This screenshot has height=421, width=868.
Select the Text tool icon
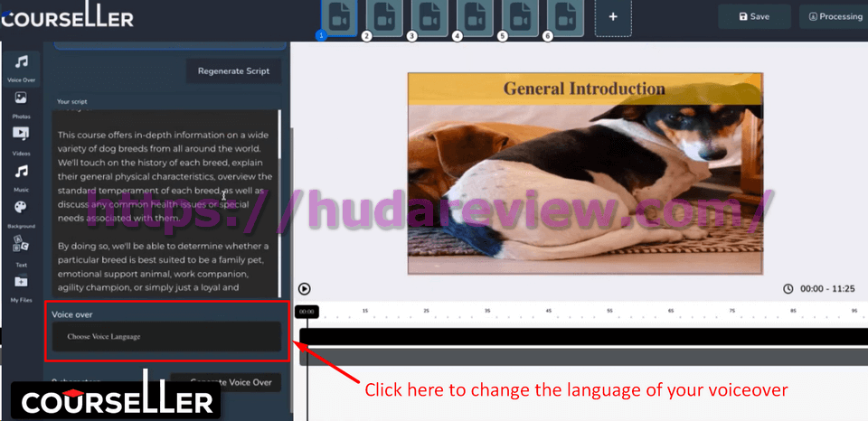pos(21,245)
